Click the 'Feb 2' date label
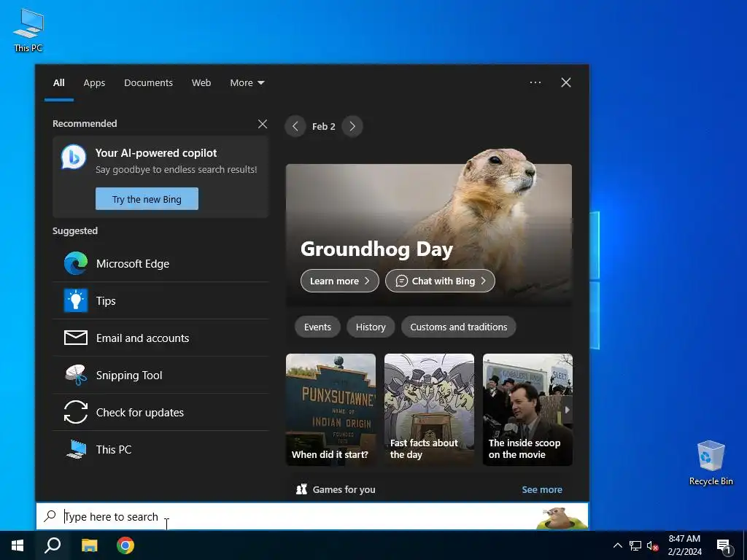This screenshot has height=560, width=747. pyautogui.click(x=323, y=127)
